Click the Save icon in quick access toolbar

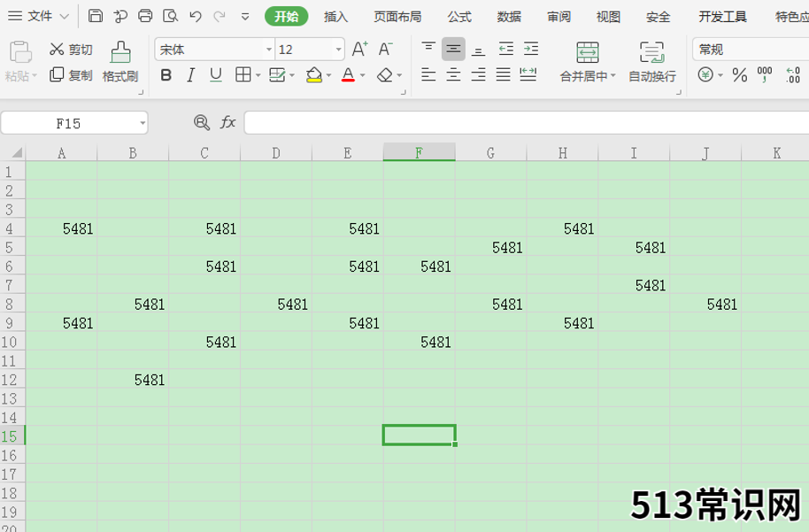click(96, 16)
